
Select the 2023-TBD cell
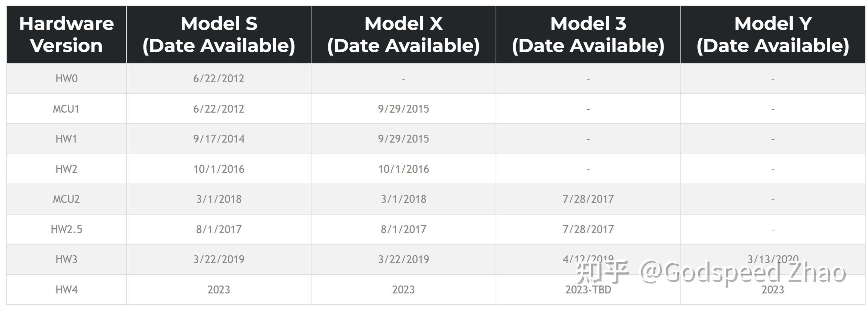(588, 290)
